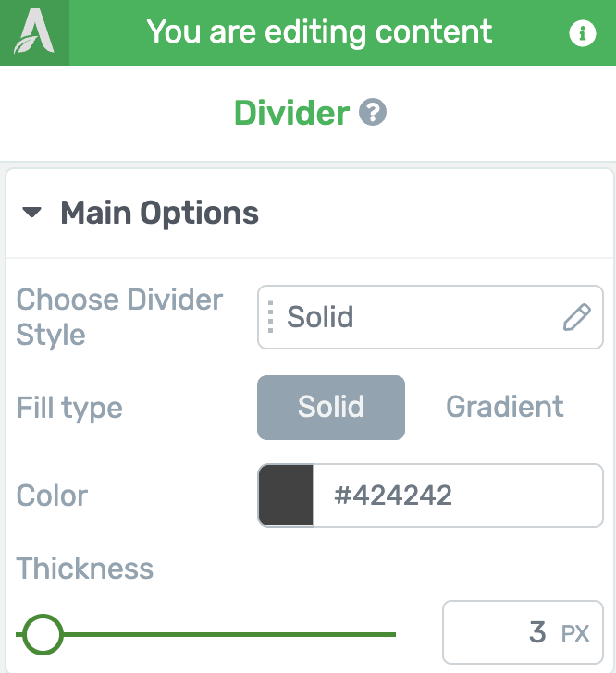Screen dimensions: 616x673
Task: Click the Color label text
Action: click(52, 496)
